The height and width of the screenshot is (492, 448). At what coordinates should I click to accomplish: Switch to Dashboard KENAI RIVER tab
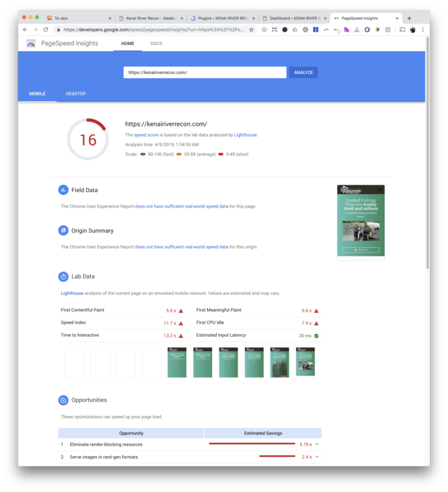294,18
